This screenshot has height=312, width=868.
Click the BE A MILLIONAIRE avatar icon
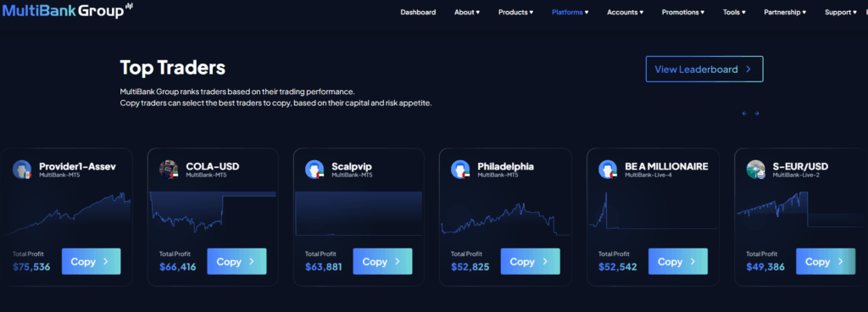pos(608,169)
